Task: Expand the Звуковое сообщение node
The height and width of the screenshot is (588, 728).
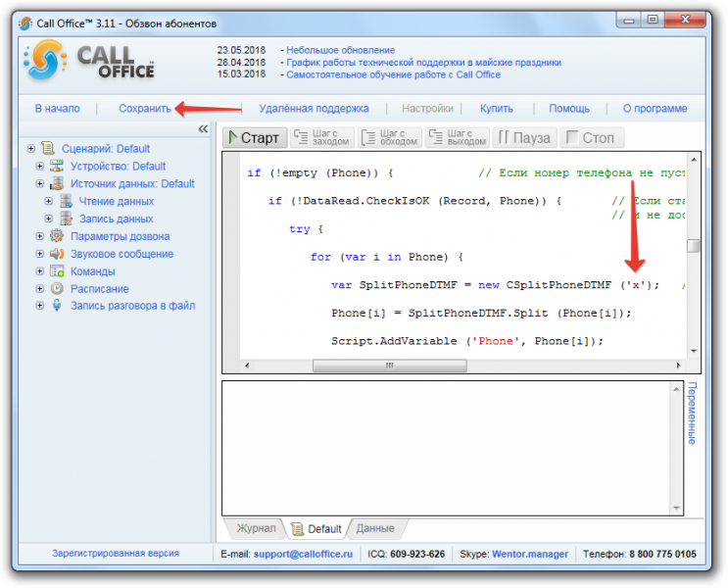Action: pyautogui.click(x=40, y=254)
